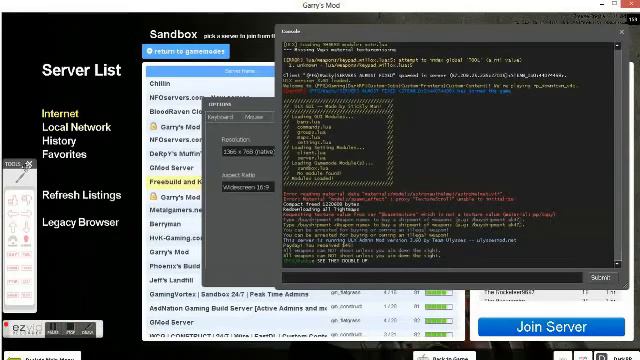Screen dimensions: 640x360
Task: Show Internet servers
Action: pyautogui.click(x=60, y=113)
